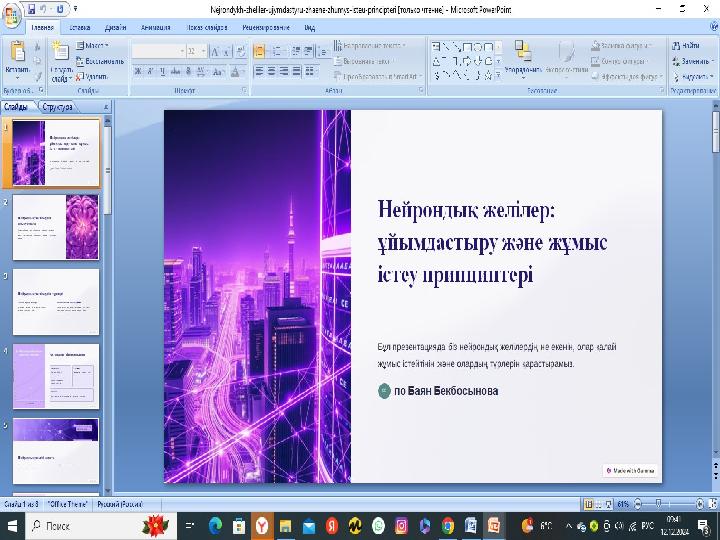Toggle align text left button

click(258, 71)
